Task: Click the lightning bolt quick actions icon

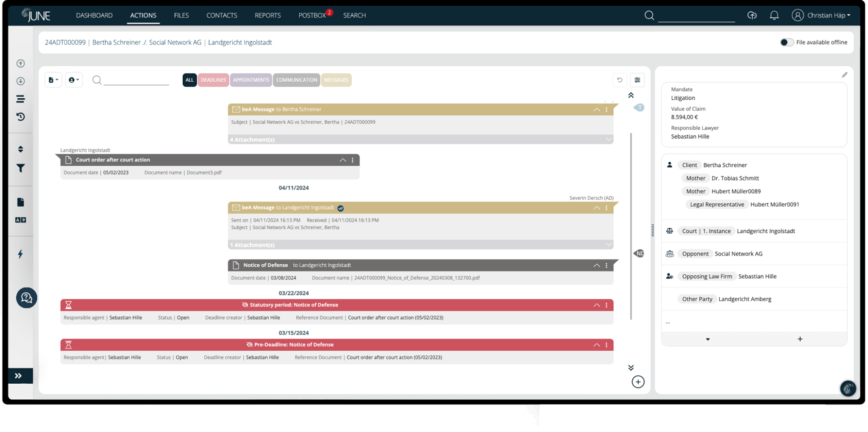Action: click(x=19, y=254)
